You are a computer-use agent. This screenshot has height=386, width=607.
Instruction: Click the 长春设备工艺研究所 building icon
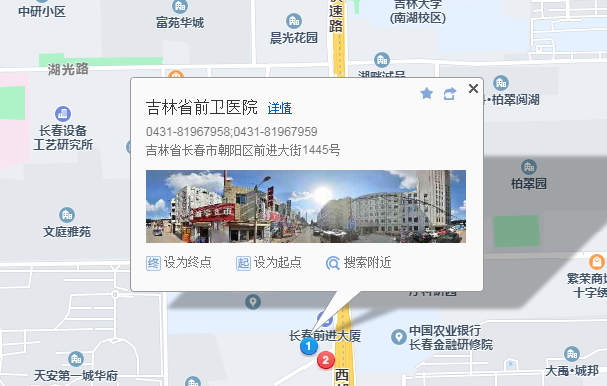[63, 114]
